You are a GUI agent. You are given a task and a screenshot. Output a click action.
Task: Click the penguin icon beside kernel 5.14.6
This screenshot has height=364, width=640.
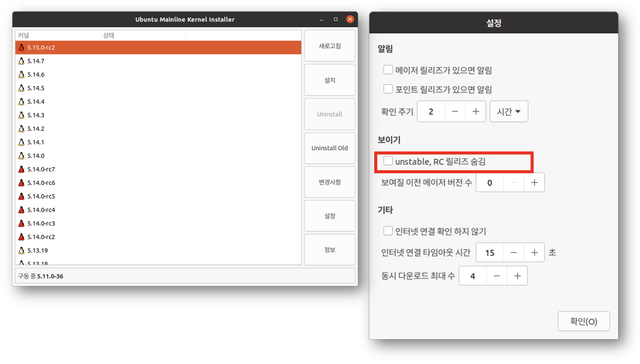(21, 74)
